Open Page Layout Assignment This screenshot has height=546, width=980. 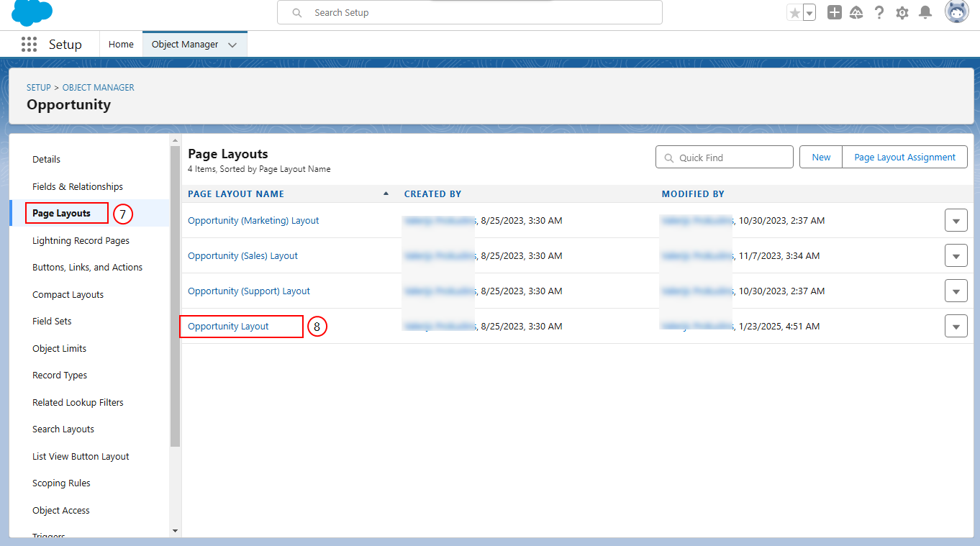pos(904,158)
